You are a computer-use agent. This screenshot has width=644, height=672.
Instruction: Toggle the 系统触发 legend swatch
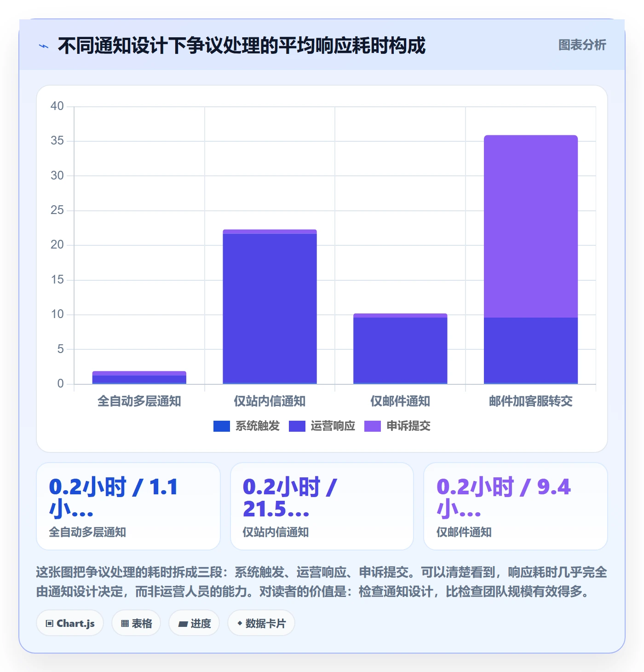[x=222, y=426]
